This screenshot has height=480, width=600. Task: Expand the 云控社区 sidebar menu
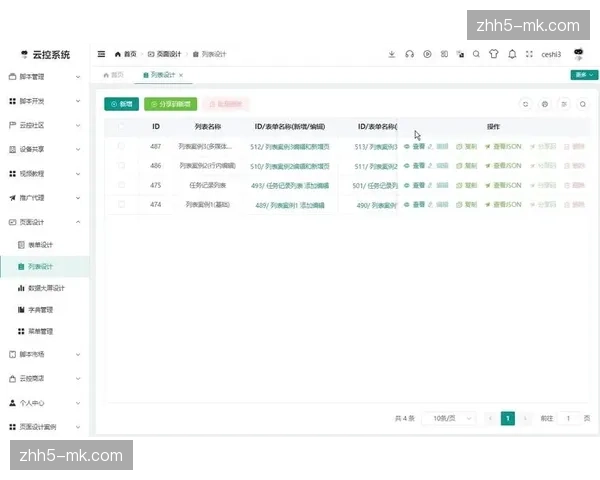tap(44, 125)
